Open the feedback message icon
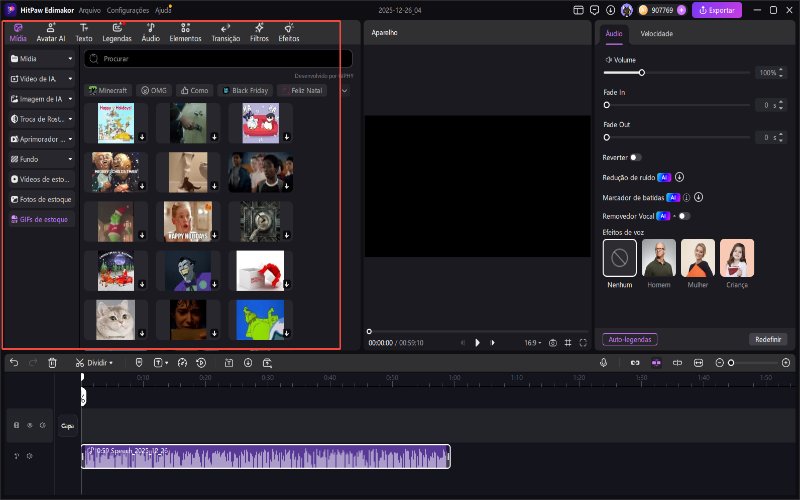The width and height of the screenshot is (800, 500). click(x=594, y=10)
